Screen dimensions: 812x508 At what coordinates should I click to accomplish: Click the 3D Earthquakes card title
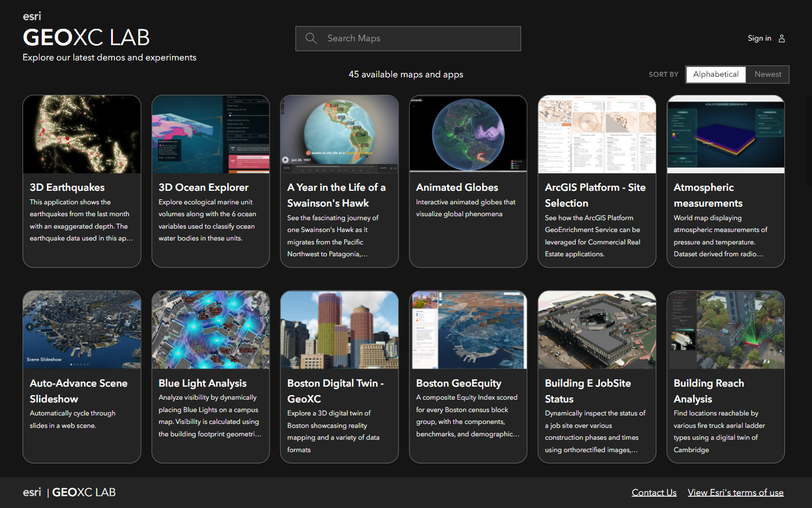pyautogui.click(x=67, y=187)
